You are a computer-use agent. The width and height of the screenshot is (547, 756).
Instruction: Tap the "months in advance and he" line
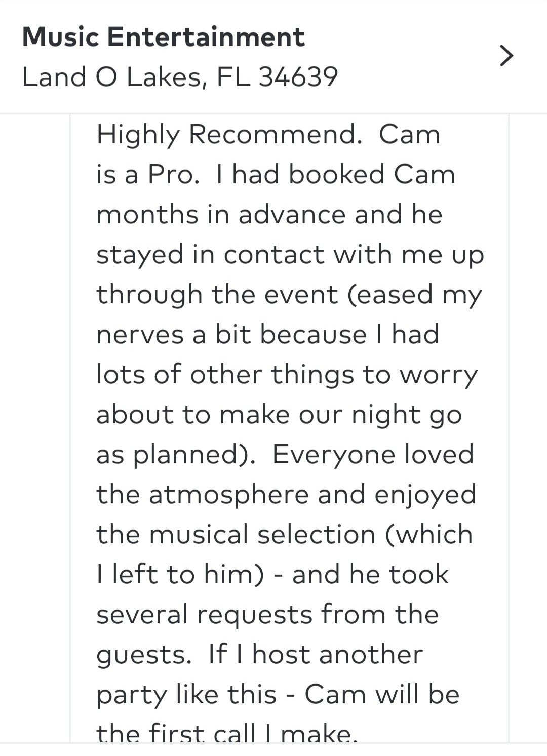pos(269,215)
